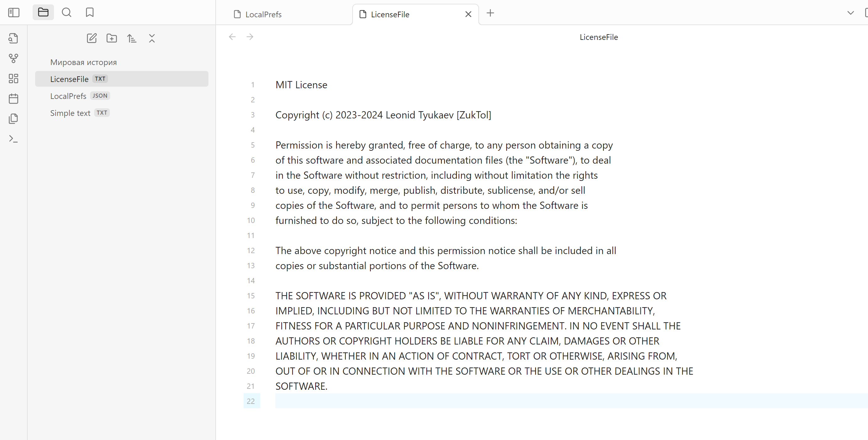Image resolution: width=868 pixels, height=440 pixels.
Task: Open the search panel
Action: (x=66, y=13)
